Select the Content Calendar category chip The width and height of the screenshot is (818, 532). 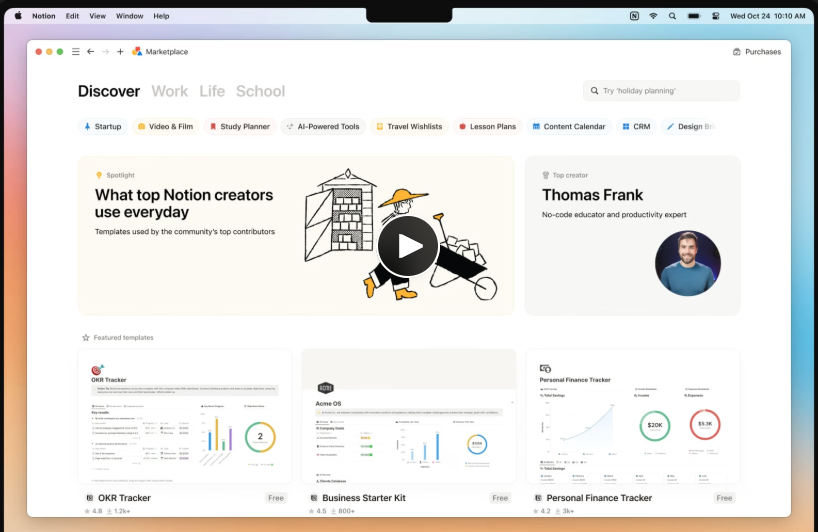569,126
